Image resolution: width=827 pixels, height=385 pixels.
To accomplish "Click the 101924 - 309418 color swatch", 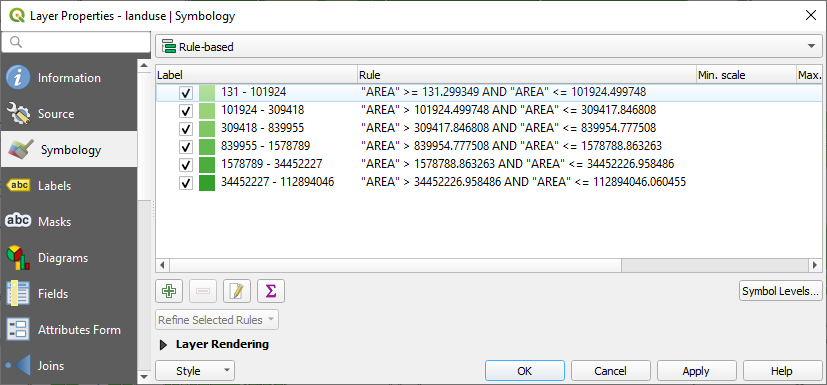I will (x=207, y=111).
